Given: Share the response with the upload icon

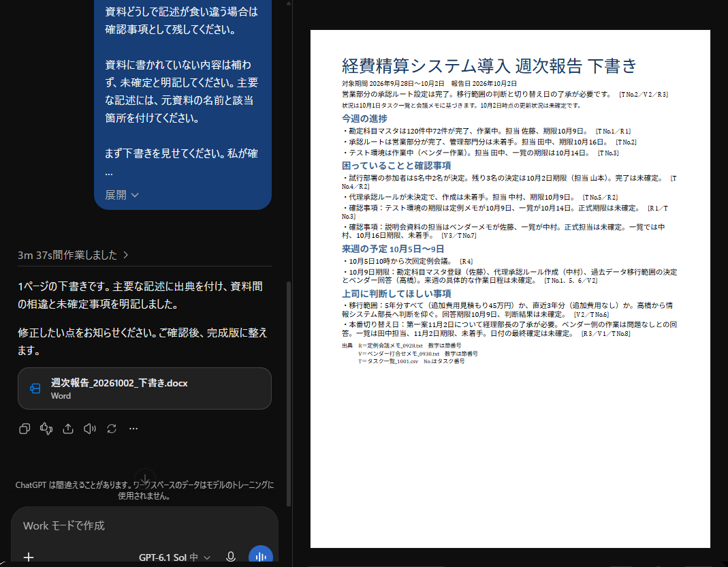Looking at the screenshot, I should pyautogui.click(x=68, y=429).
